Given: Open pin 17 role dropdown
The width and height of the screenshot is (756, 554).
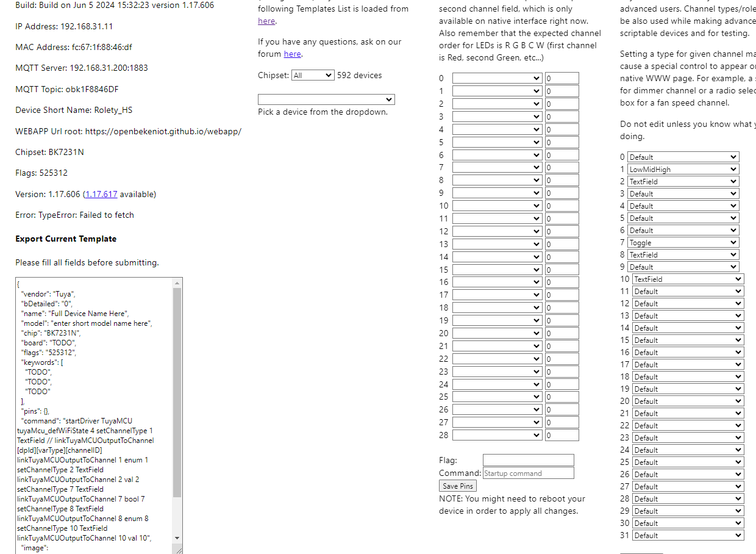Looking at the screenshot, I should click(x=497, y=295).
